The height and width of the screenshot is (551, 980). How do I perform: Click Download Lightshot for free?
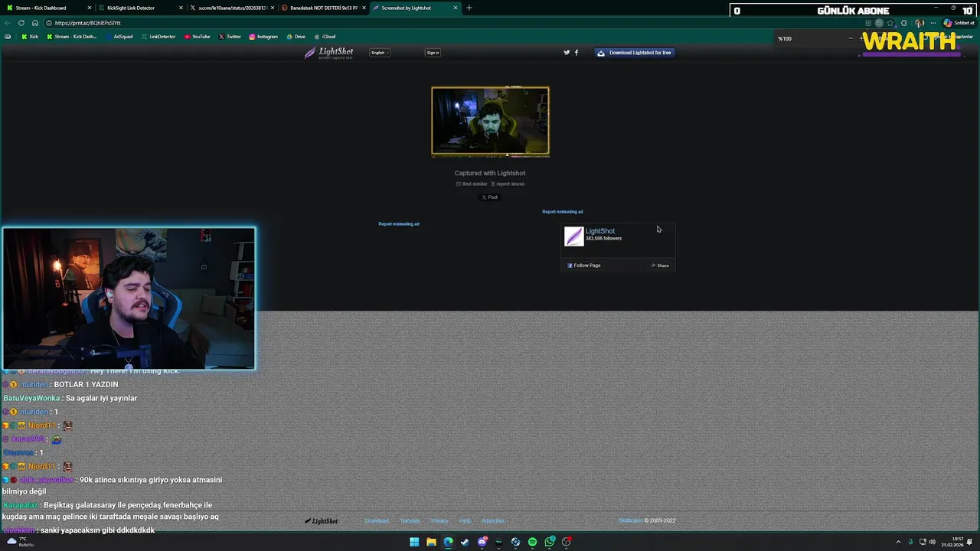pos(634,53)
